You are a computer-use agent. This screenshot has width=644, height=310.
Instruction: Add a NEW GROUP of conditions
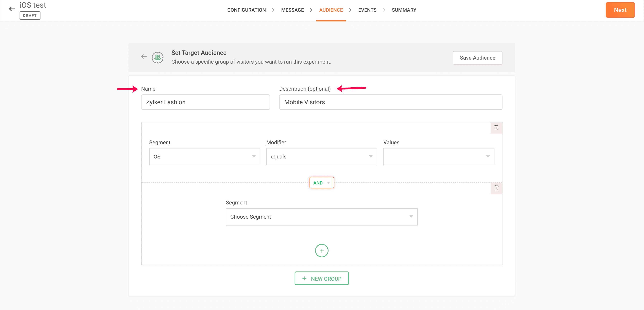click(x=321, y=279)
